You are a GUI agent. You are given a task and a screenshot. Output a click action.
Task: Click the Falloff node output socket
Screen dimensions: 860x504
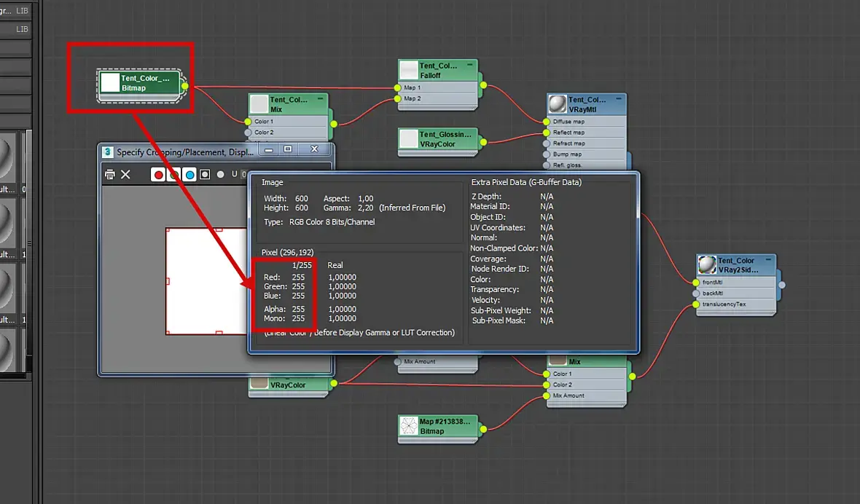click(483, 85)
